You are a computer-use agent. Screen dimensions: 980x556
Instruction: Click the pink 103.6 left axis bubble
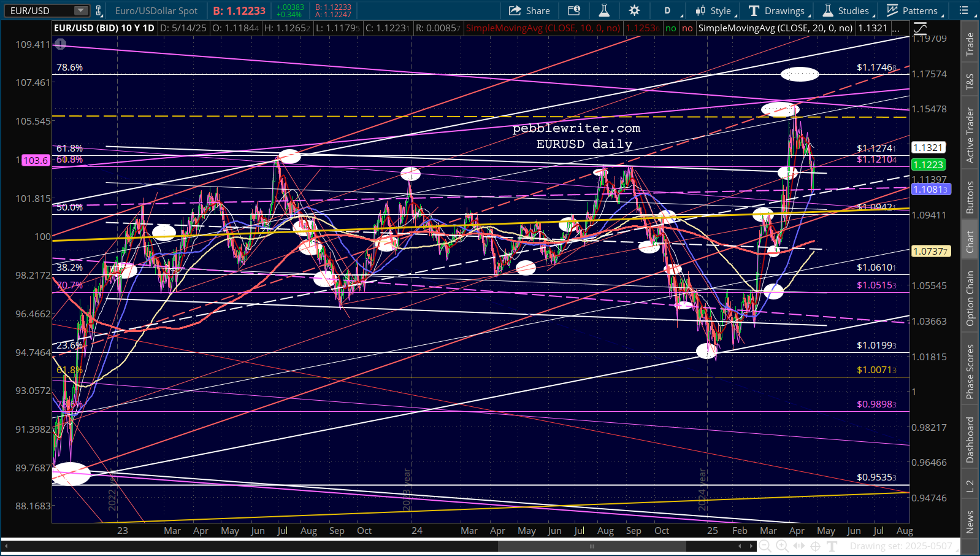pyautogui.click(x=36, y=160)
